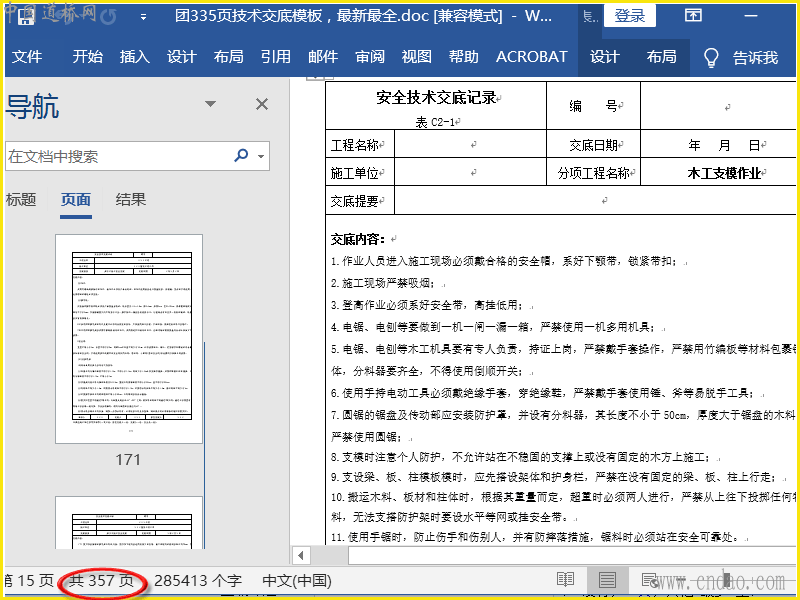800x600 pixels.
Task: Click the 共 357 页 page count
Action: coord(101,580)
